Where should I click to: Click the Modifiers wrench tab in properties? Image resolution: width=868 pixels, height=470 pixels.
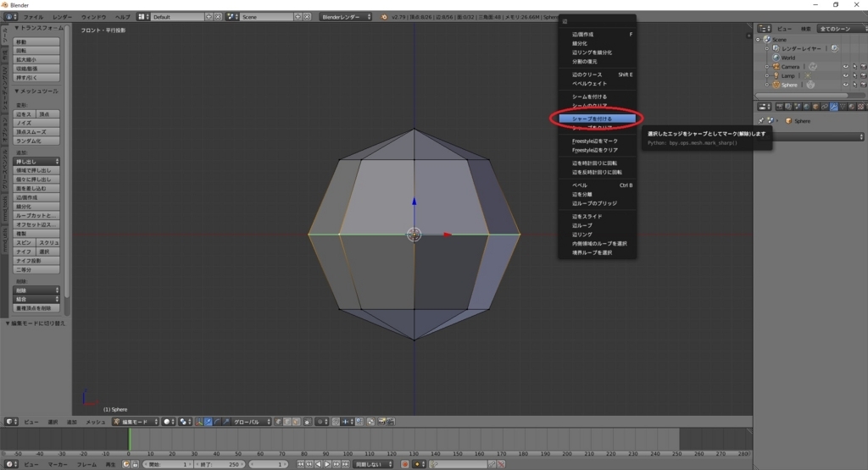point(834,107)
